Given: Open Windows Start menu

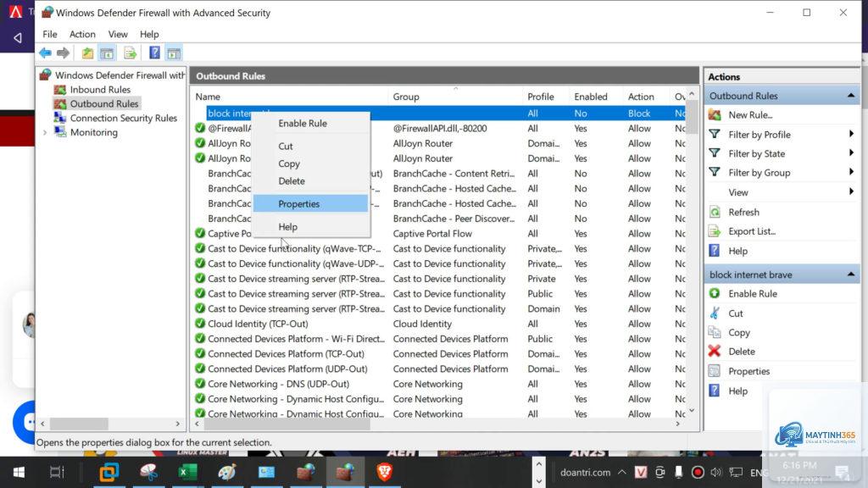Looking at the screenshot, I should 19,472.
